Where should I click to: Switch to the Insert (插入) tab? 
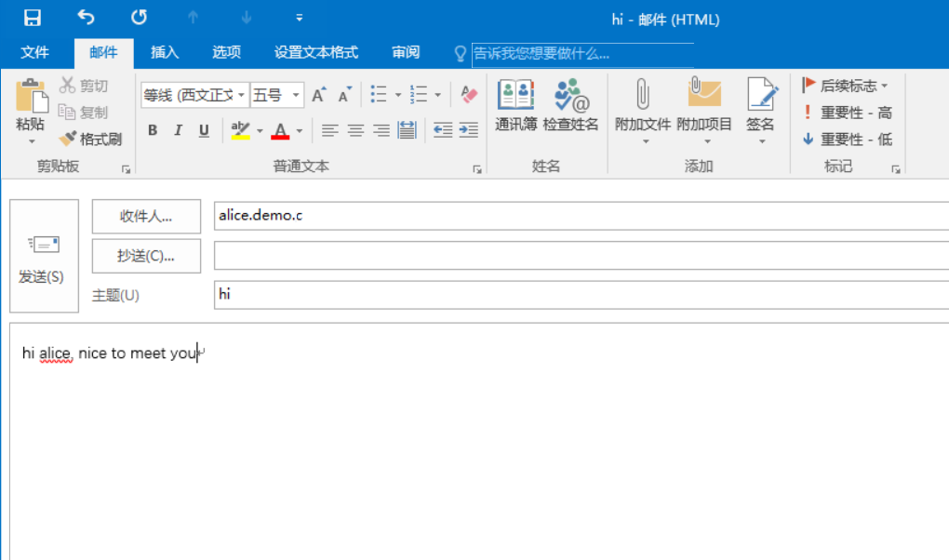(165, 52)
